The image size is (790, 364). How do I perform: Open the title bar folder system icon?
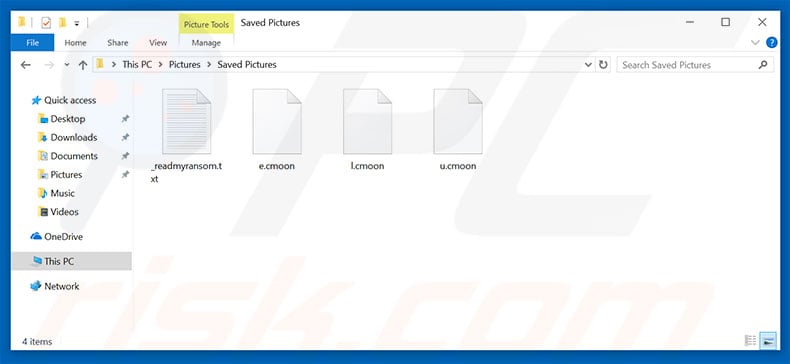pos(22,22)
